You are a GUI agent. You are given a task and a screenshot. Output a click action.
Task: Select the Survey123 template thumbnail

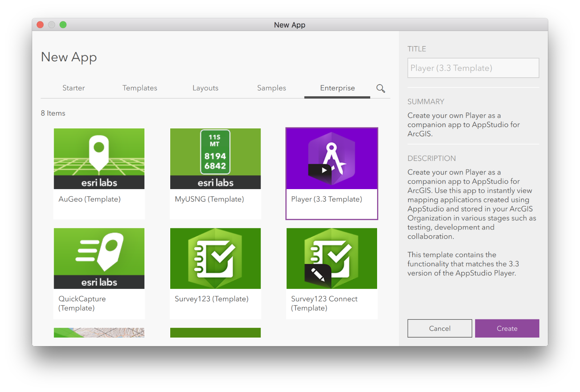pos(216,258)
